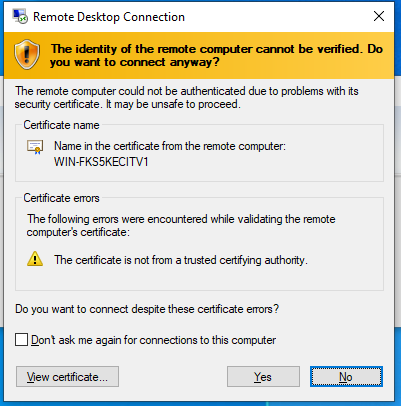
Task: Click the certificate icon beside the computer name
Action: (x=35, y=147)
